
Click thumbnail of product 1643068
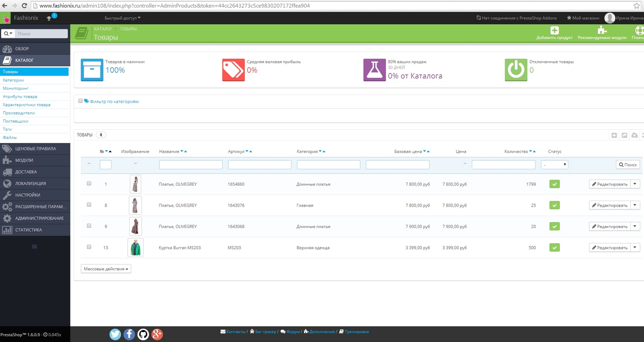[135, 226]
